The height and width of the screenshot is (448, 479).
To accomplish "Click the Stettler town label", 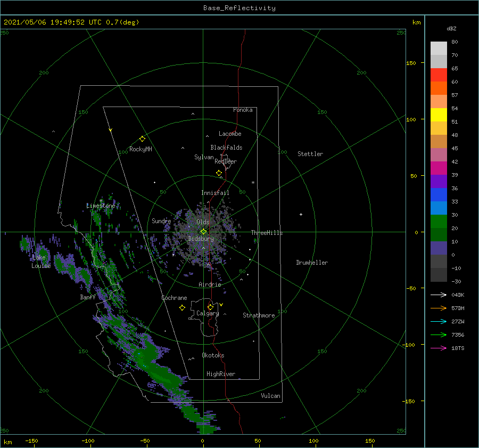I will [x=310, y=154].
